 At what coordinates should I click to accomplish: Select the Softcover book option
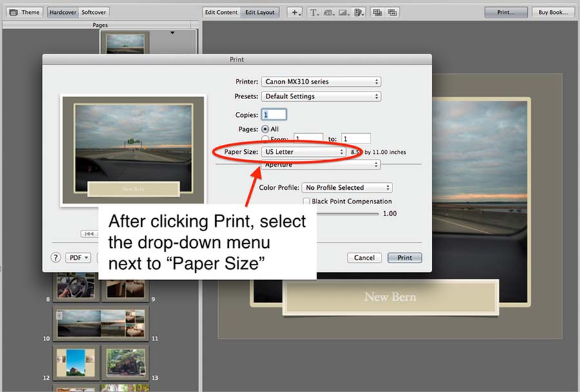94,12
